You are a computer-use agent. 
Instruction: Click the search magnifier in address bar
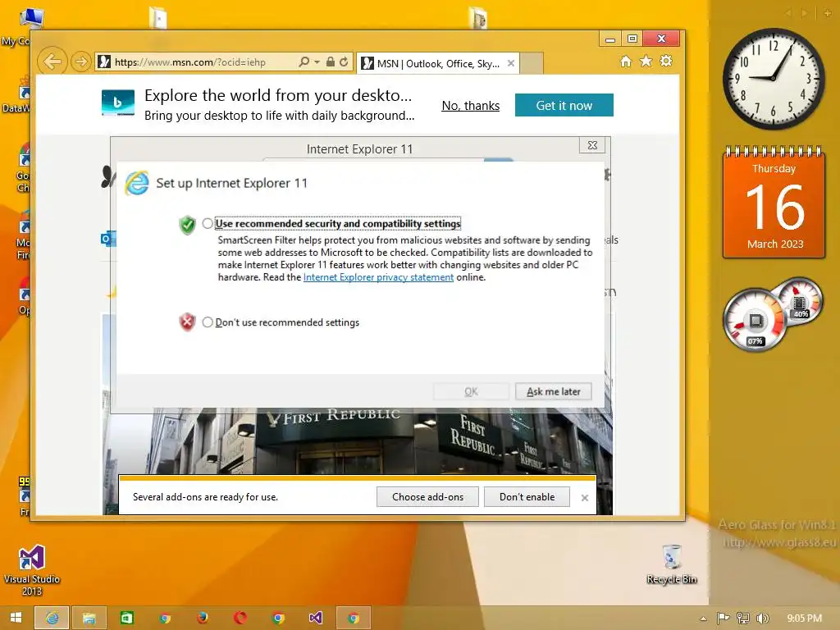pos(304,62)
